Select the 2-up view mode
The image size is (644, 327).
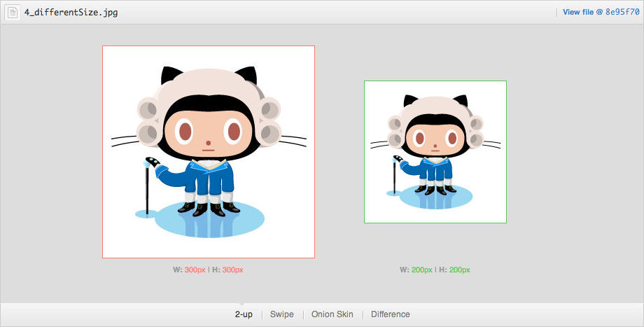244,314
